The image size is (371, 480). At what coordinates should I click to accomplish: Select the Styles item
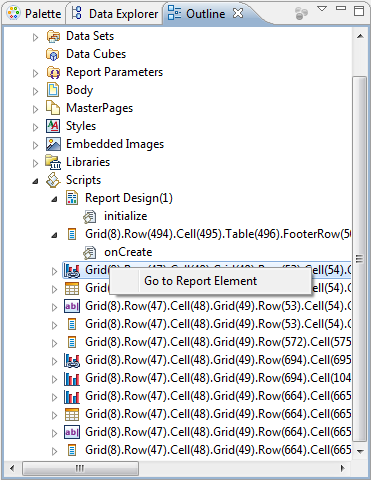[x=81, y=126]
